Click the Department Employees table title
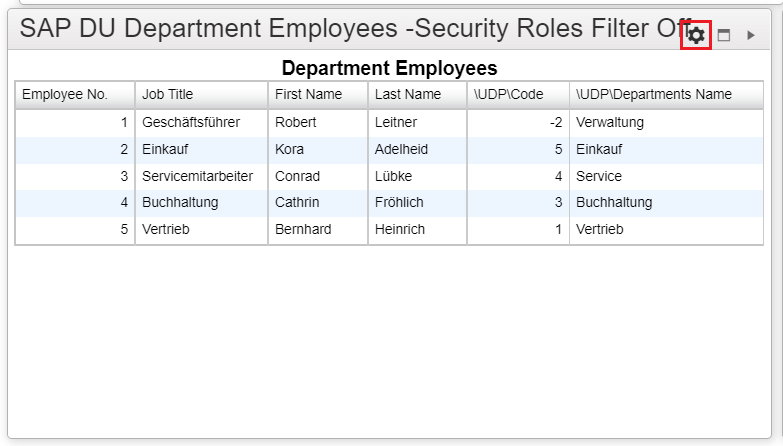Image resolution: width=783 pixels, height=446 pixels. point(390,68)
